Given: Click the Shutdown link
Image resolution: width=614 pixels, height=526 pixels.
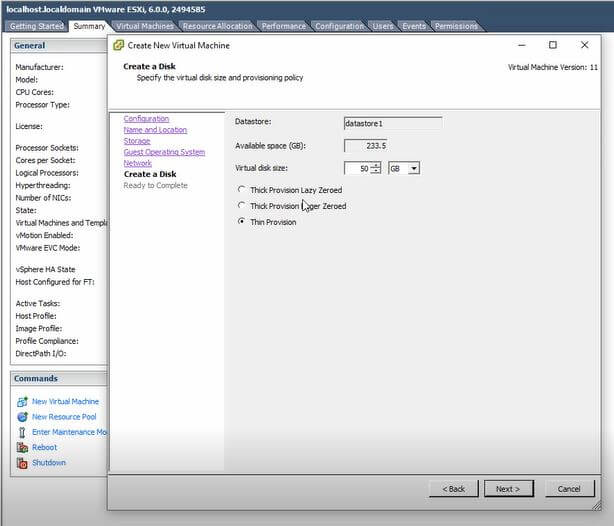Looking at the screenshot, I should [x=49, y=463].
